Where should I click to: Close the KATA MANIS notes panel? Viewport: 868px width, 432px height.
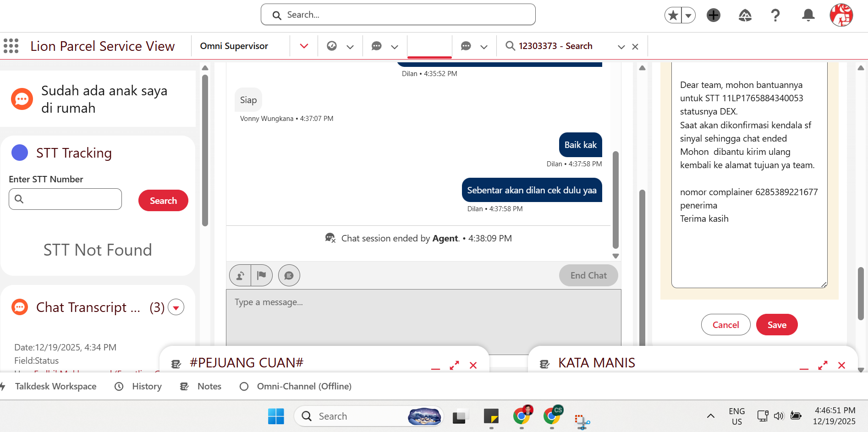(842, 366)
